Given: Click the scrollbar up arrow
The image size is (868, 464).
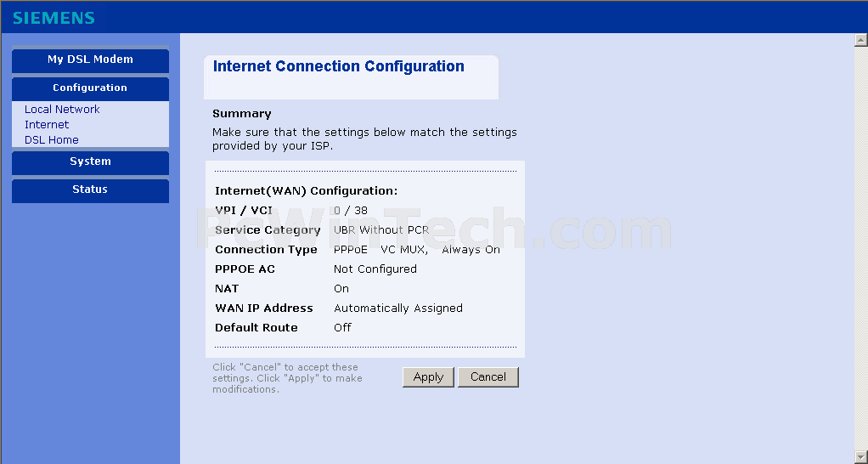Looking at the screenshot, I should tap(861, 40).
